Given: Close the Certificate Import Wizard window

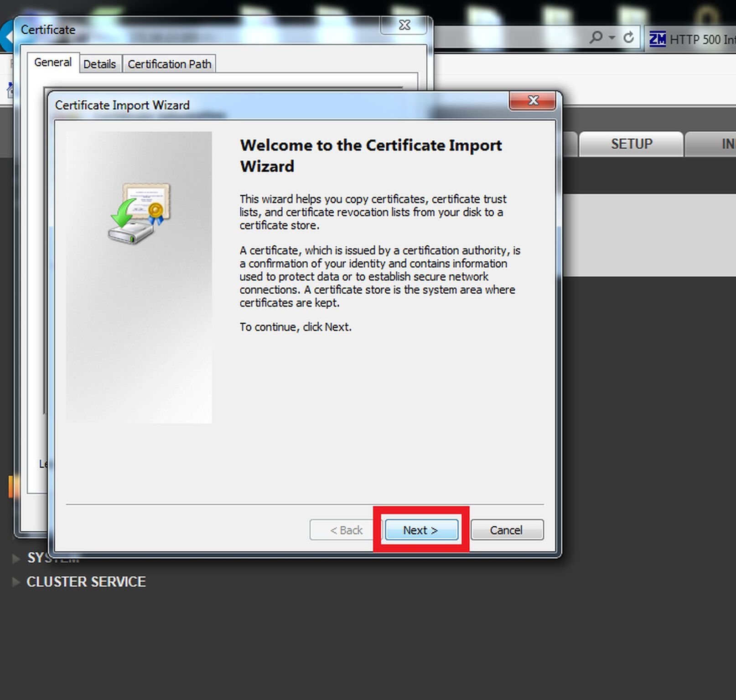Looking at the screenshot, I should (x=533, y=100).
